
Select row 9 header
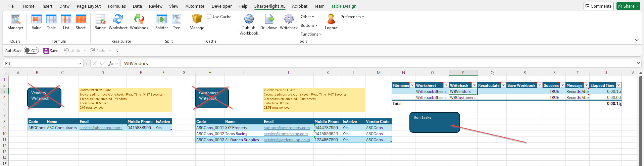click(x=4, y=128)
